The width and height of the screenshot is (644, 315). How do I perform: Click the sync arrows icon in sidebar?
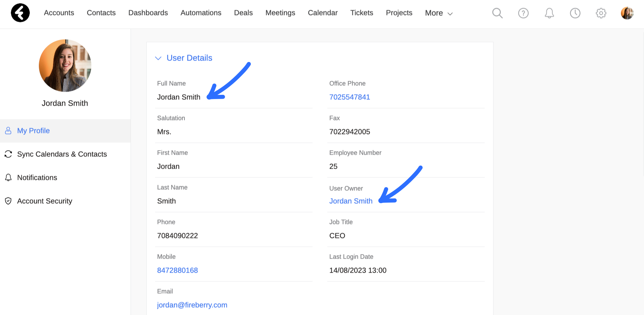8,154
